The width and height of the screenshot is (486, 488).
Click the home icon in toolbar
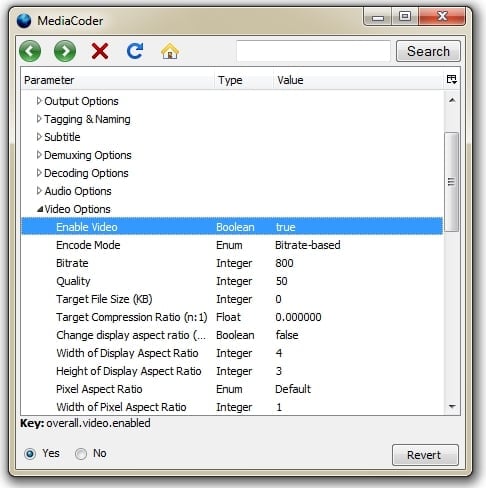click(x=170, y=51)
